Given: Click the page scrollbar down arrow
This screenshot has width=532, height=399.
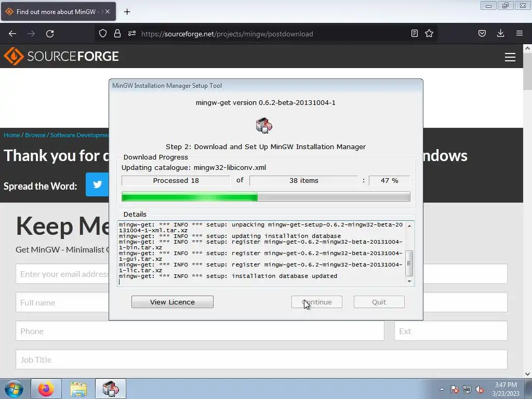Looking at the screenshot, I should (527, 374).
